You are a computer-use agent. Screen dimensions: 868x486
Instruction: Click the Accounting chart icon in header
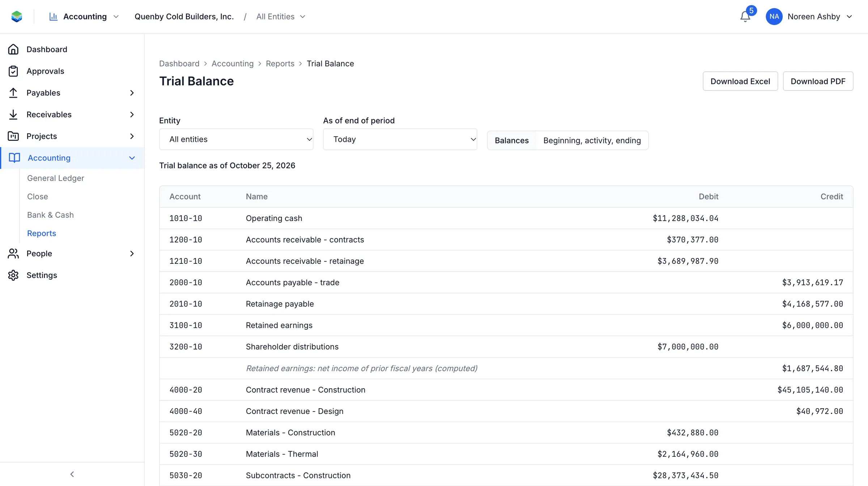click(54, 17)
